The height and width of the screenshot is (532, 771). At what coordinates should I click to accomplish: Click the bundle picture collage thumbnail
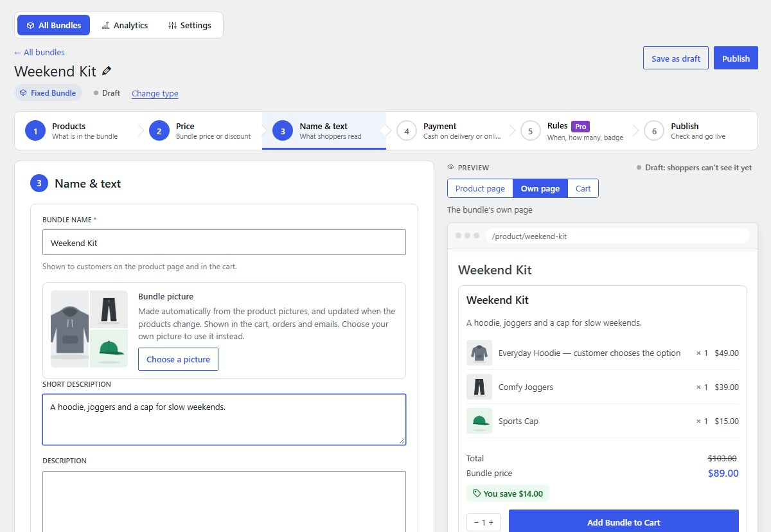[89, 329]
